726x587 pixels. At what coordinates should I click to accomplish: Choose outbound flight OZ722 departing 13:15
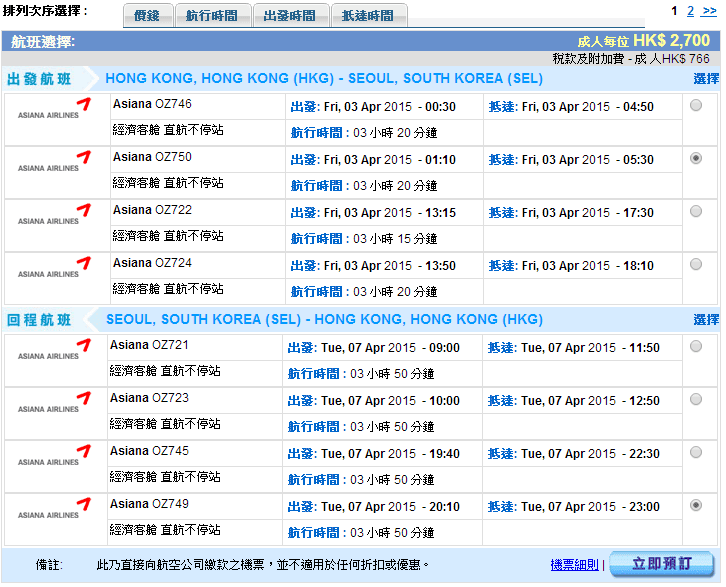(x=696, y=211)
